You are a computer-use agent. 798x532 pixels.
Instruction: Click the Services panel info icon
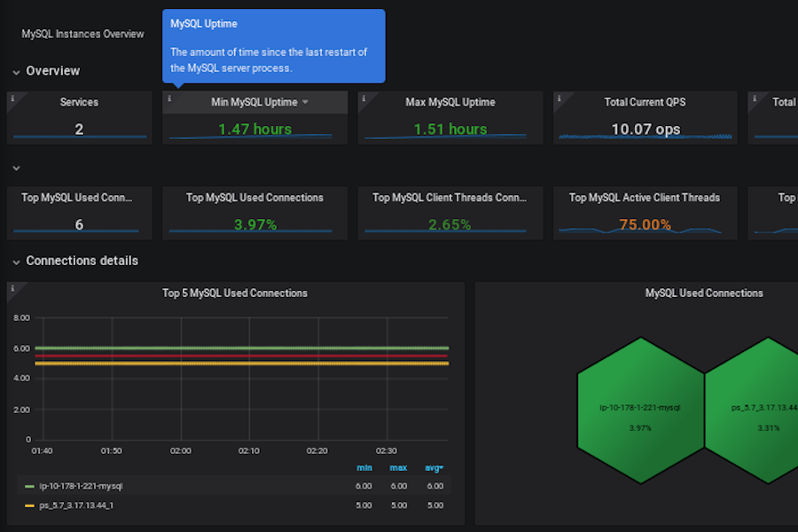point(12,98)
